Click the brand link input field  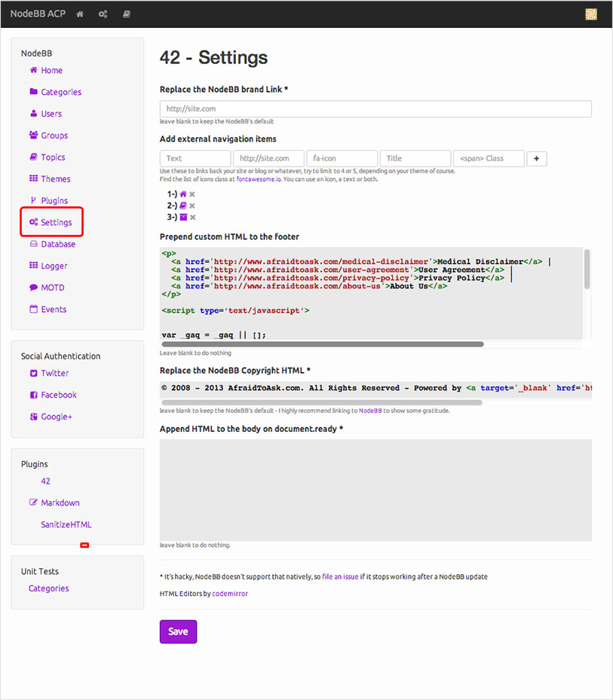pos(375,109)
